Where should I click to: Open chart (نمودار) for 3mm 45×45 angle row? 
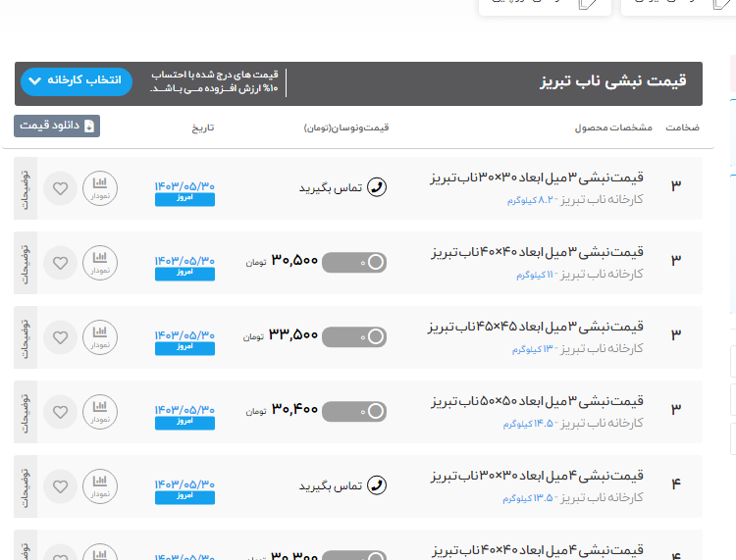pos(100,335)
